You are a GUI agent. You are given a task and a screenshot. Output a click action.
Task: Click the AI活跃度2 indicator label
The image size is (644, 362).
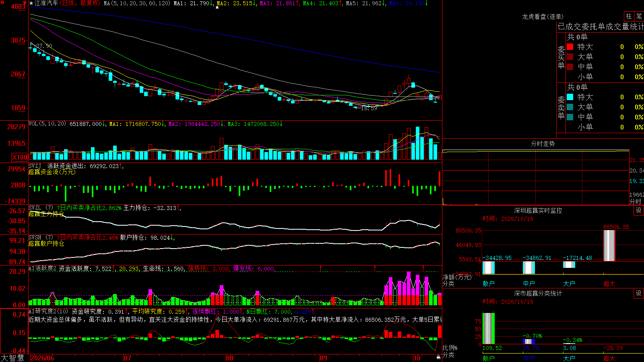[x=43, y=268]
